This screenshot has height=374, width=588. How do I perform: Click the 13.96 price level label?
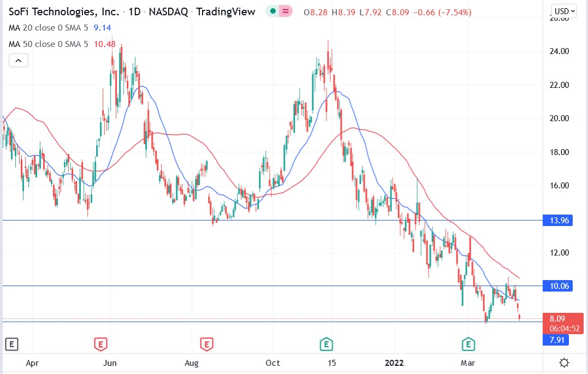[x=558, y=220]
